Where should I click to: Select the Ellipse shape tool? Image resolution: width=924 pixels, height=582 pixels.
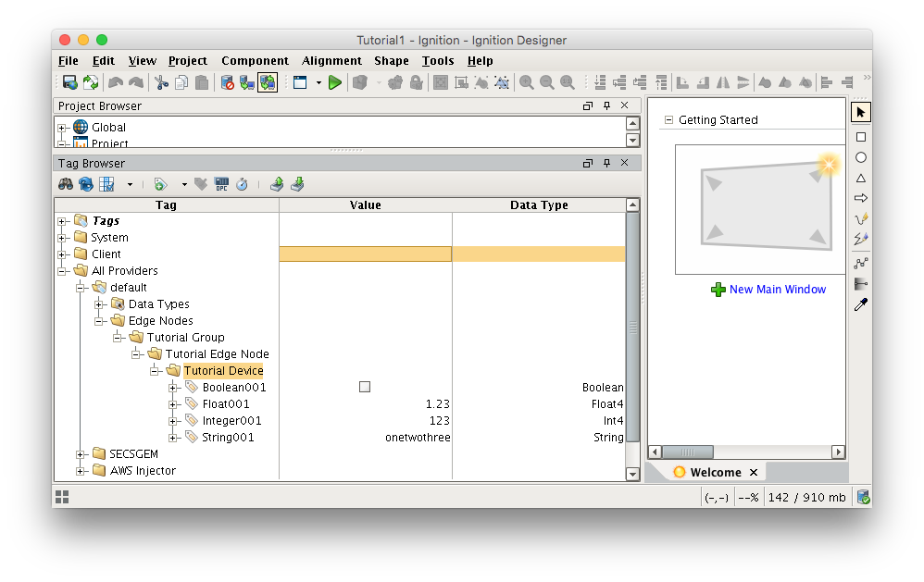[x=861, y=157]
